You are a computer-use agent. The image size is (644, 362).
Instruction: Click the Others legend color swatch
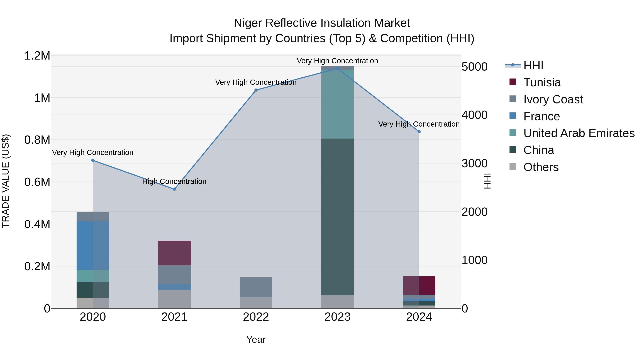point(513,166)
